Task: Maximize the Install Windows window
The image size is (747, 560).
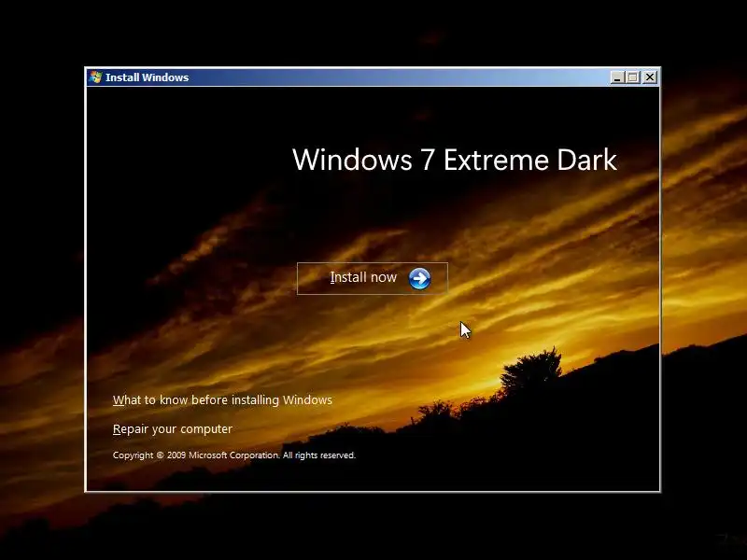Action: click(x=633, y=77)
